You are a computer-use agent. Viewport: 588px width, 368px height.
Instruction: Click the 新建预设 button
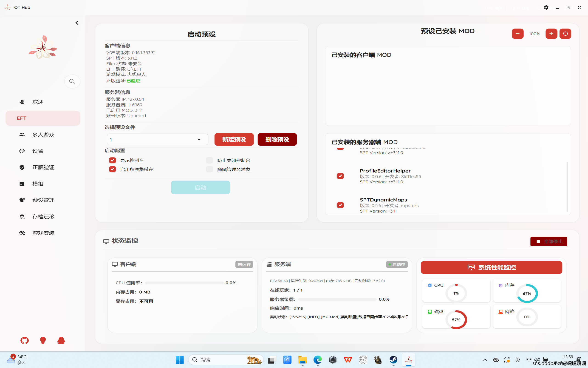(234, 139)
